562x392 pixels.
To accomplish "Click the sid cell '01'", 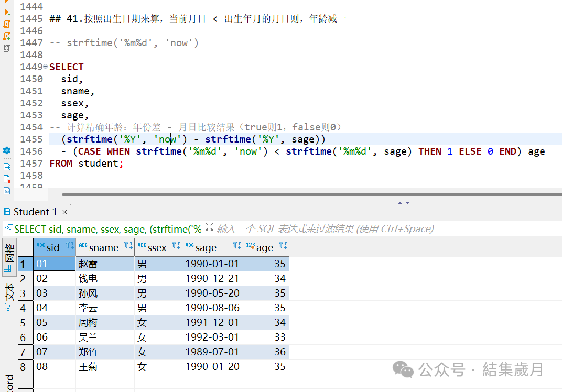I will tap(55, 264).
